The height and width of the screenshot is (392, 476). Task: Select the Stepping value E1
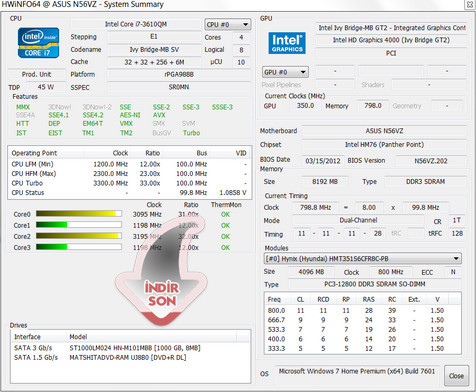154,37
